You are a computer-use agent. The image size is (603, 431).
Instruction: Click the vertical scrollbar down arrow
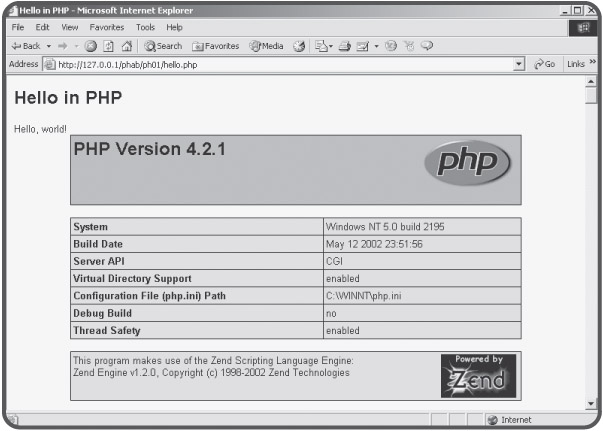(590, 404)
